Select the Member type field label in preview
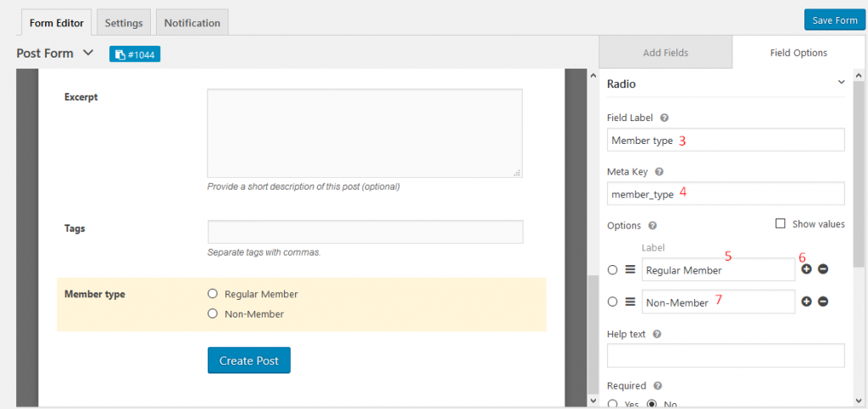 point(95,294)
